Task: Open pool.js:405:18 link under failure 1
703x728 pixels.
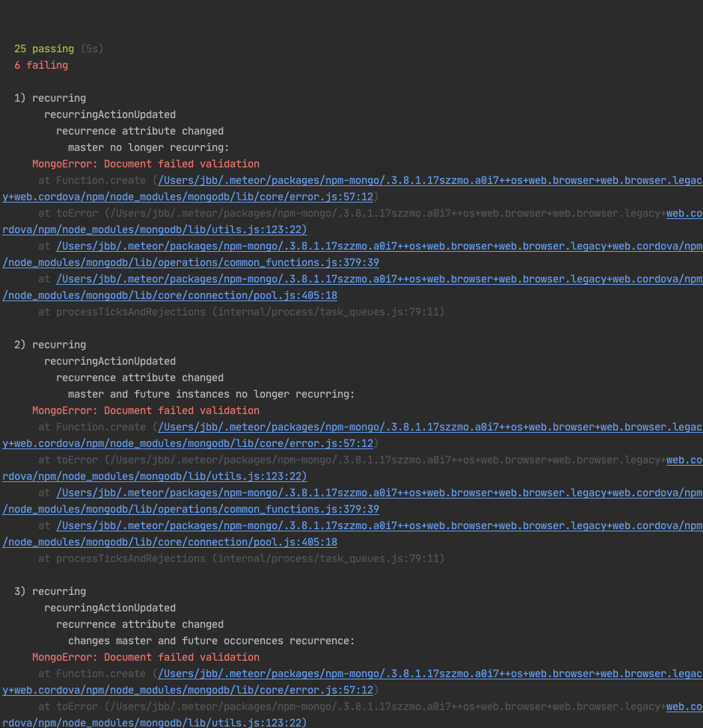Action: tap(170, 296)
